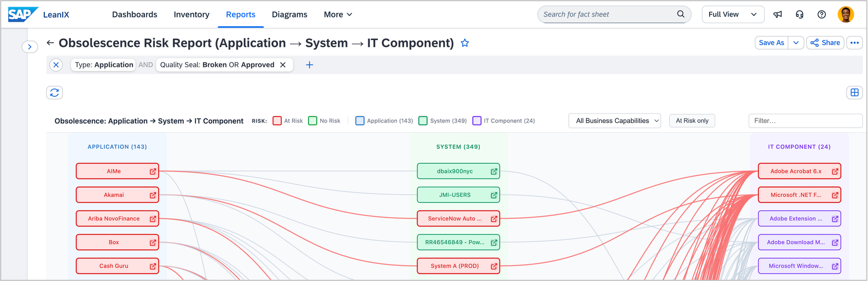Click the search magnifier icon
The image size is (868, 281).
pyautogui.click(x=680, y=14)
